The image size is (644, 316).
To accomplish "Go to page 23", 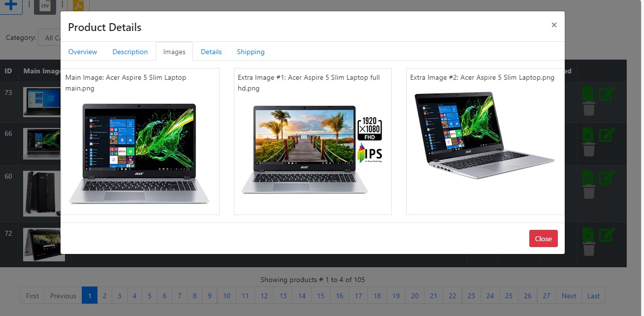I will [x=471, y=296].
